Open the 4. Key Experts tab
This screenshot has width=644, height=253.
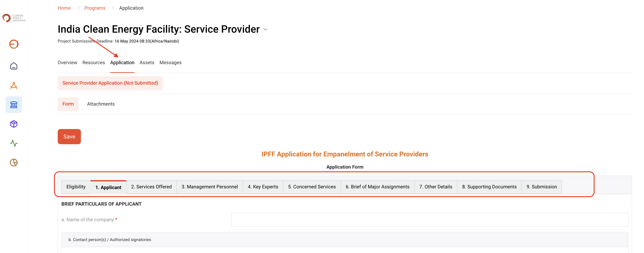pos(263,187)
